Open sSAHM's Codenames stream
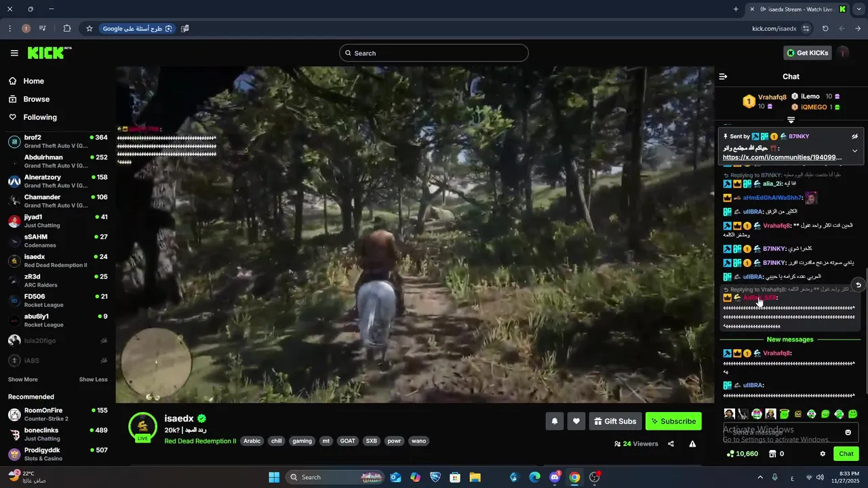The width and height of the screenshot is (868, 488). [58, 241]
